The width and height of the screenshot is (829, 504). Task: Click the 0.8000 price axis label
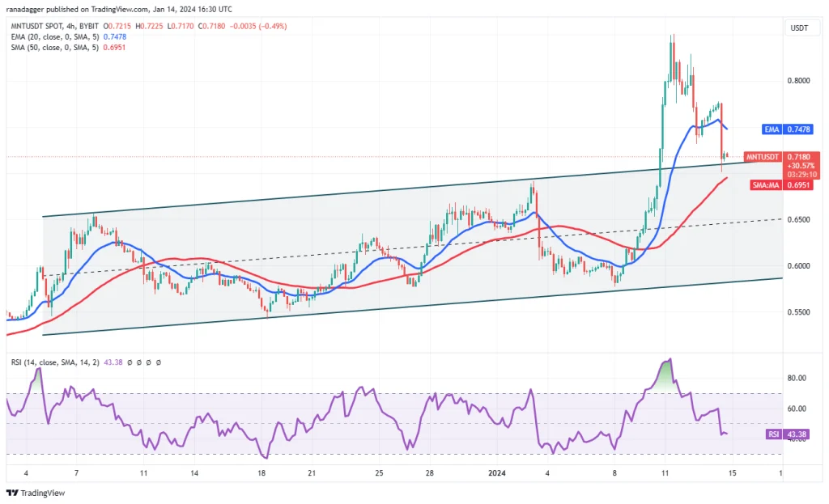[798, 80]
